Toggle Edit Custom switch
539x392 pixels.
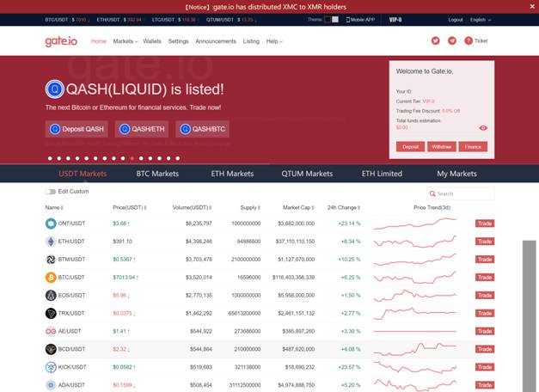point(51,192)
